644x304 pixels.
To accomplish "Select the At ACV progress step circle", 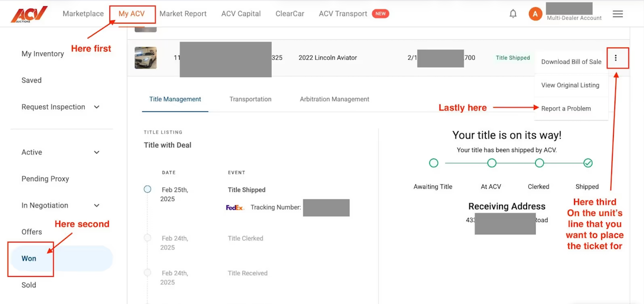I will click(491, 163).
